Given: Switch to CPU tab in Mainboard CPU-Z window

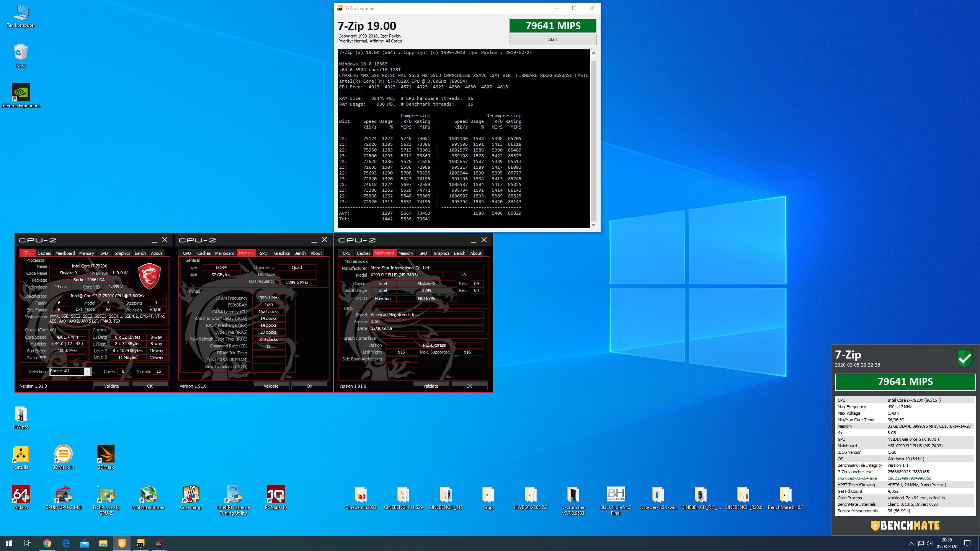Looking at the screenshot, I should click(x=346, y=253).
